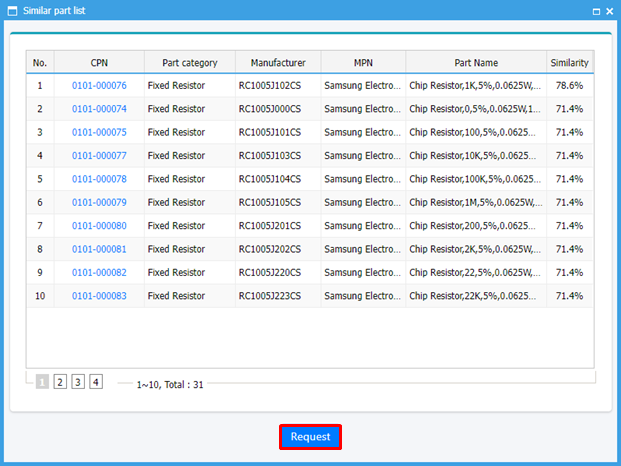621x466 pixels.
Task: Click the Part category column header
Action: (190, 63)
